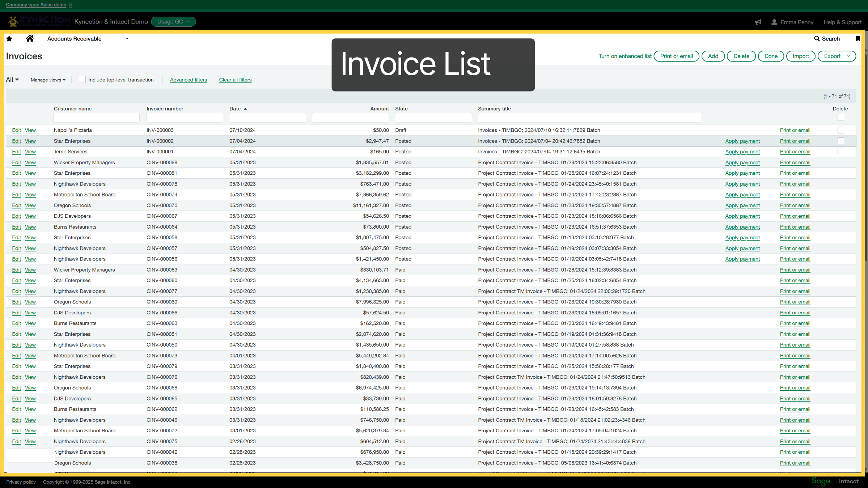Click the Delete button in toolbar
This screenshot has width=868, height=488.
[741, 56]
